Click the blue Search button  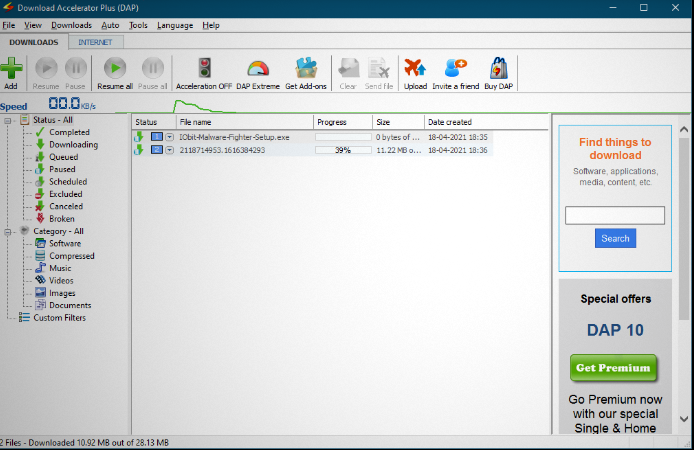(x=615, y=238)
